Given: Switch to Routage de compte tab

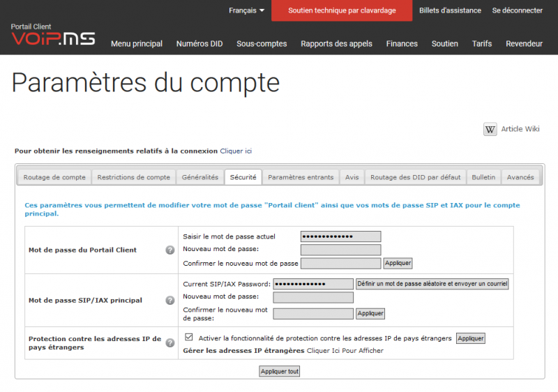Looking at the screenshot, I should click(x=54, y=177).
